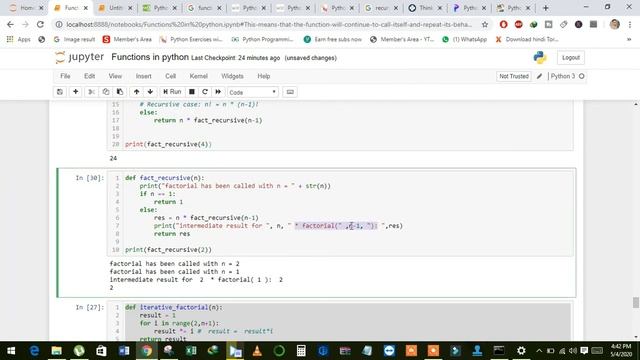
Task: Open a new browser tab
Action: pos(545,8)
